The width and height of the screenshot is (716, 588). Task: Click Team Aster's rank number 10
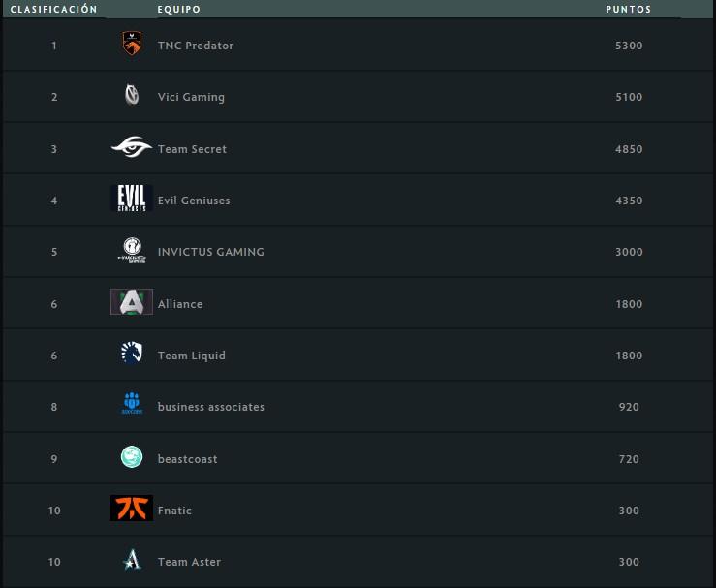pos(54,562)
